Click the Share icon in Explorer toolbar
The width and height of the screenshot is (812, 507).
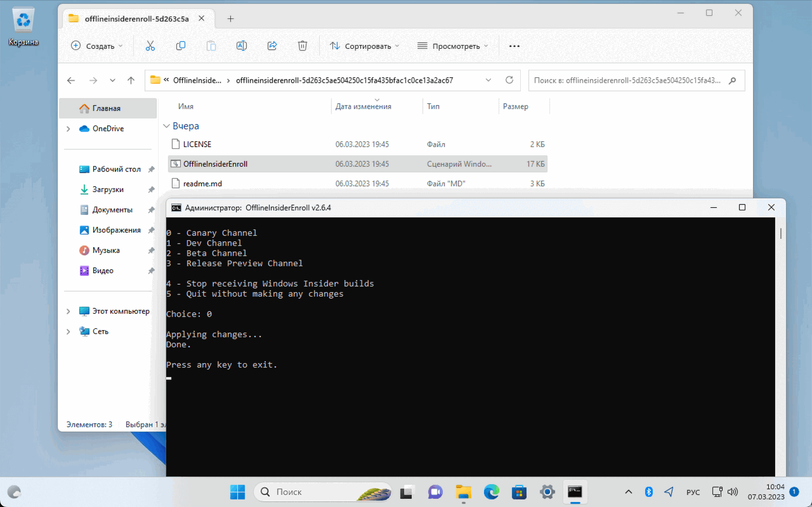[272, 46]
